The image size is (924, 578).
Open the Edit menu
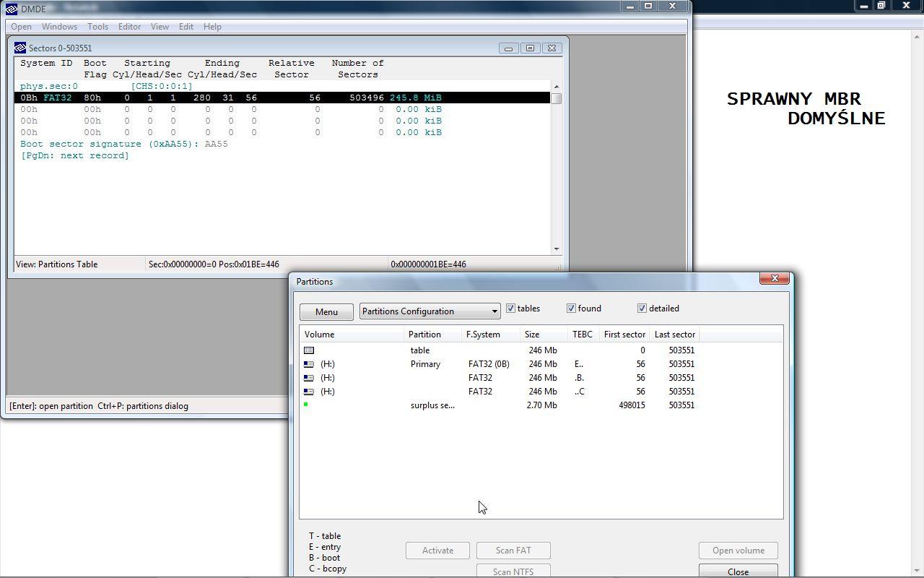[186, 27]
